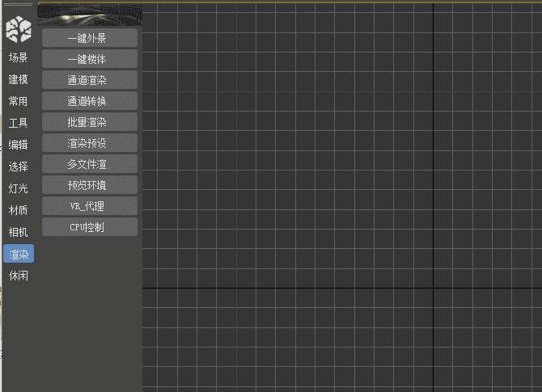This screenshot has height=392, width=542.
Task: Switch to the 灯光 tab
Action: pyautogui.click(x=18, y=188)
